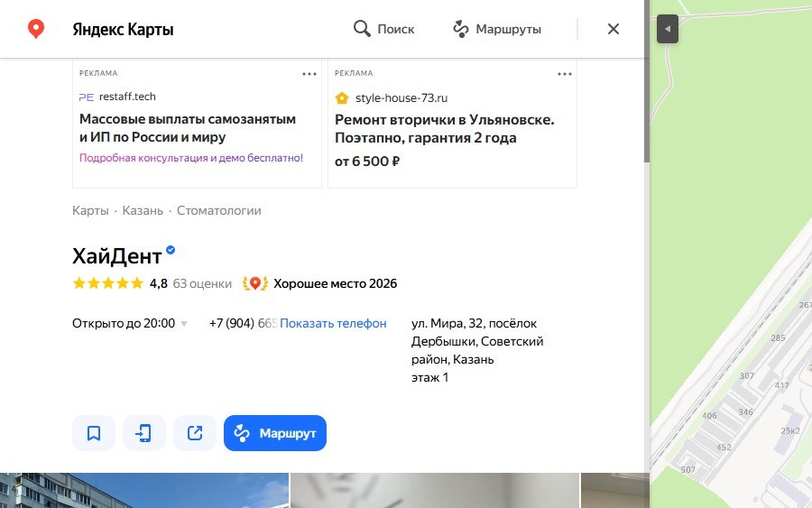
Task: Share the place via the share icon
Action: click(x=195, y=433)
